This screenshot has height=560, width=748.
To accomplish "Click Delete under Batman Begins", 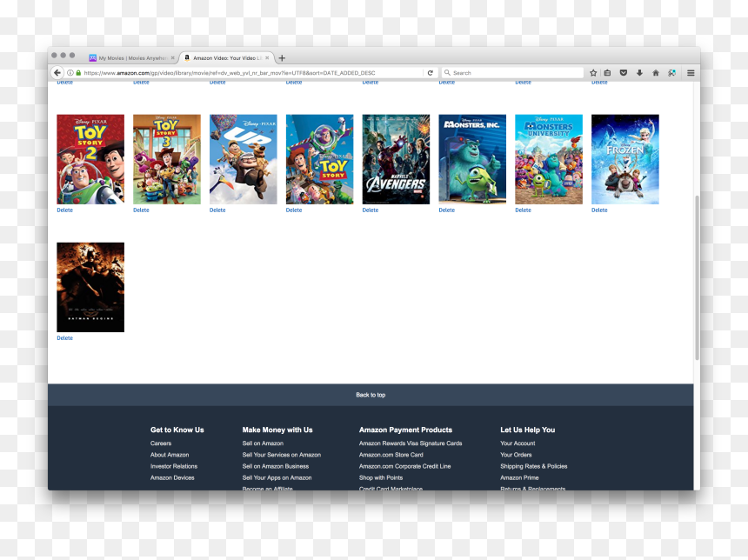I will click(x=65, y=337).
